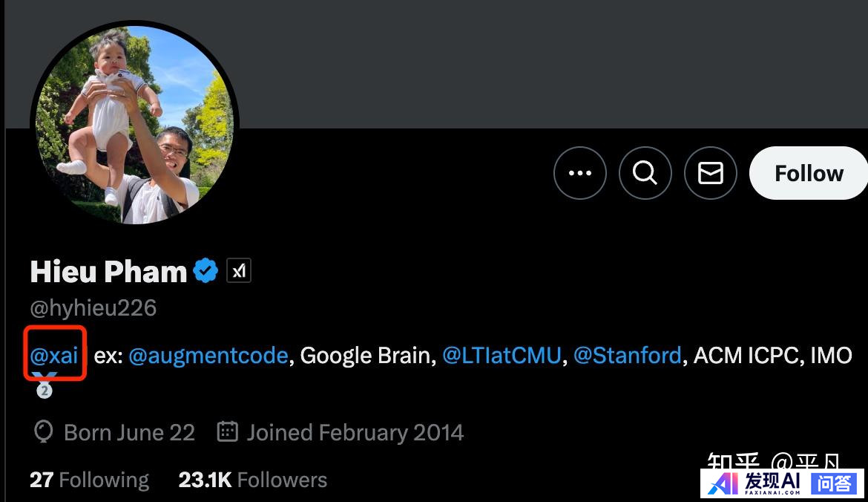Screen dimensions: 868x502
Task: Open the circular profile photo
Action: click(x=134, y=124)
